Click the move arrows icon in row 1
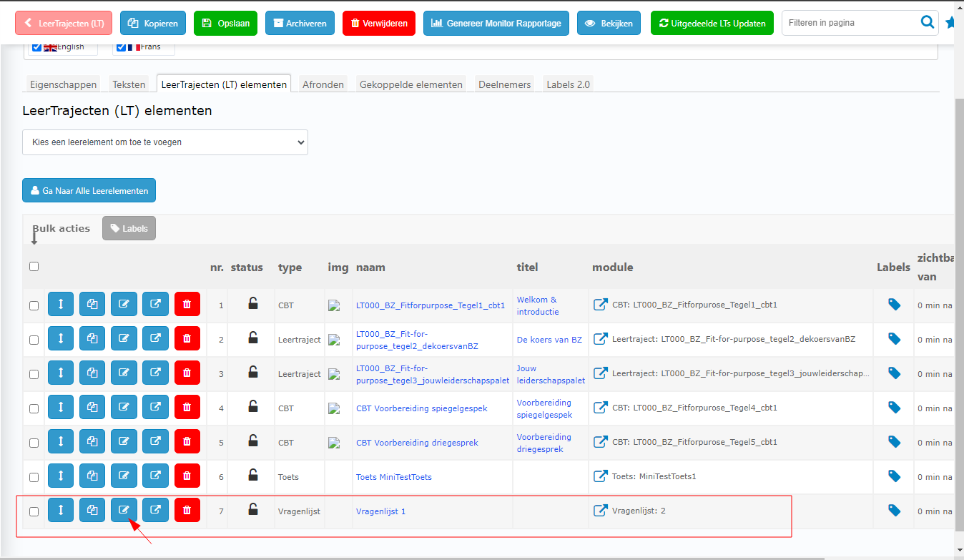The image size is (964, 560). 61,305
